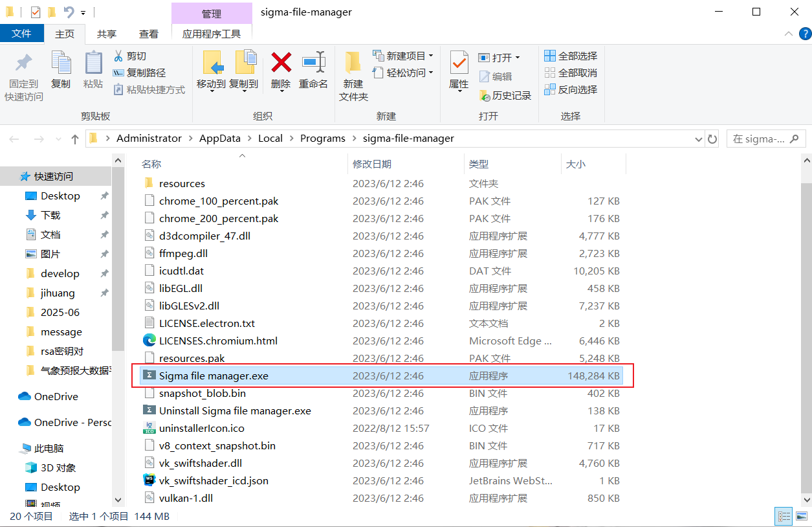
Task: Switch to the 共享 ribbon tab
Action: (107, 34)
